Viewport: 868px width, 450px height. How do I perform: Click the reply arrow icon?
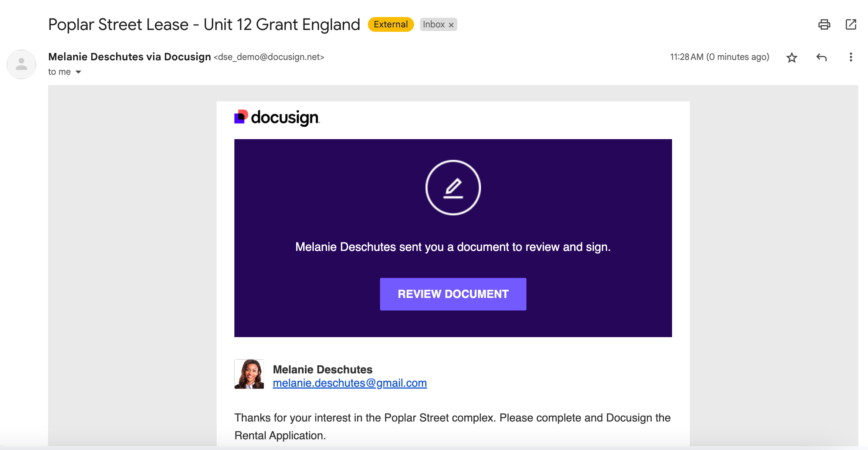(x=821, y=57)
